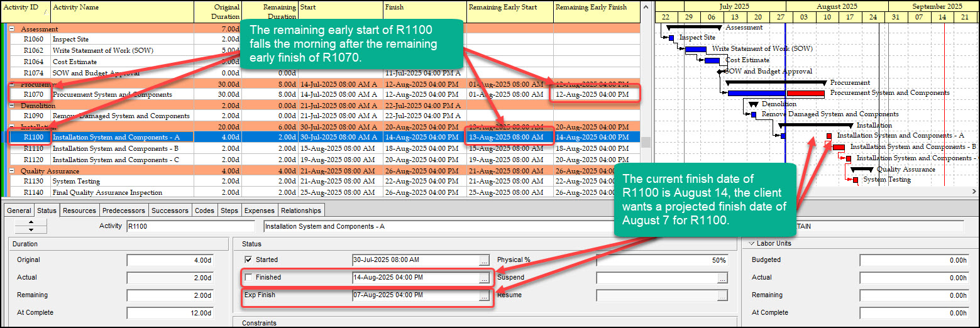980x328 pixels.
Task: Open date picker for Finished date field
Action: (483, 278)
